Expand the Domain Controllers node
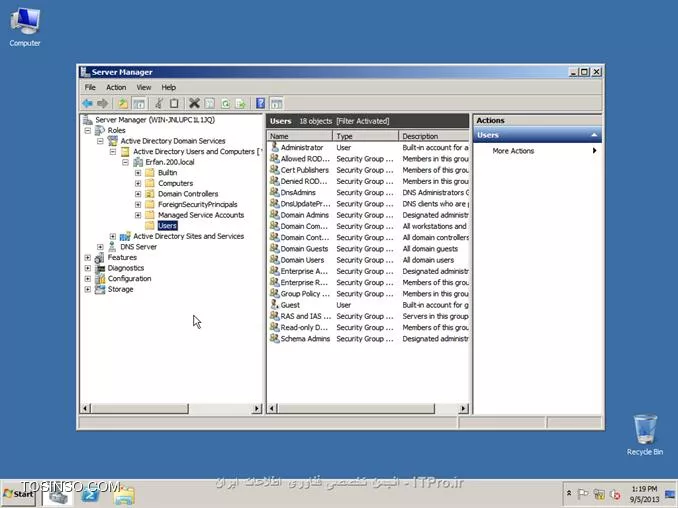The image size is (678, 508). [x=138, y=194]
